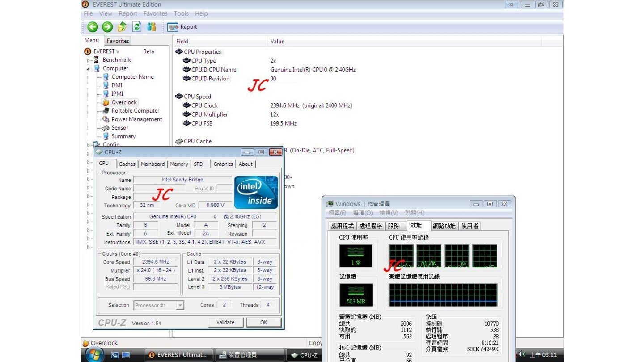Collapse the Computer tree node
This screenshot has height=362, width=644.
tap(88, 68)
